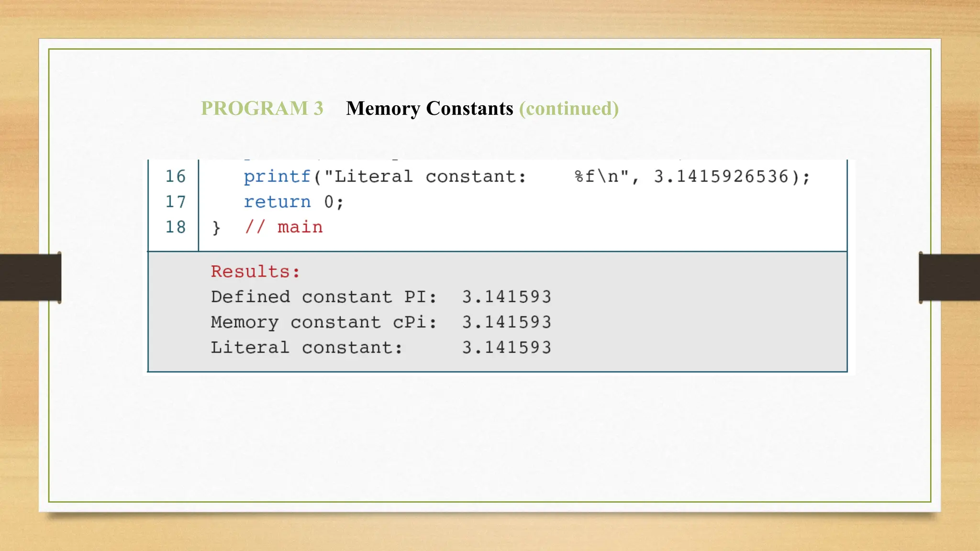980x551 pixels.
Task: Click the blue return keyword
Action: click(x=277, y=202)
